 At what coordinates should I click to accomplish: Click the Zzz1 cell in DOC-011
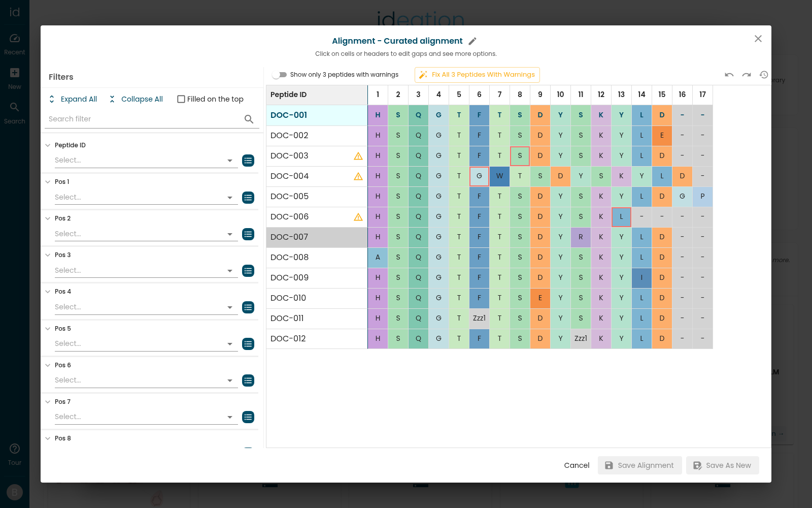(479, 319)
